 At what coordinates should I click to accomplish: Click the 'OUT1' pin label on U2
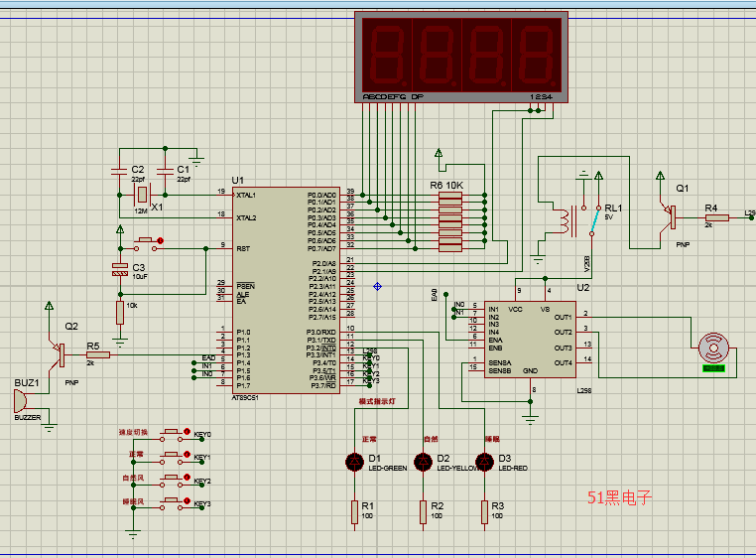click(x=563, y=317)
